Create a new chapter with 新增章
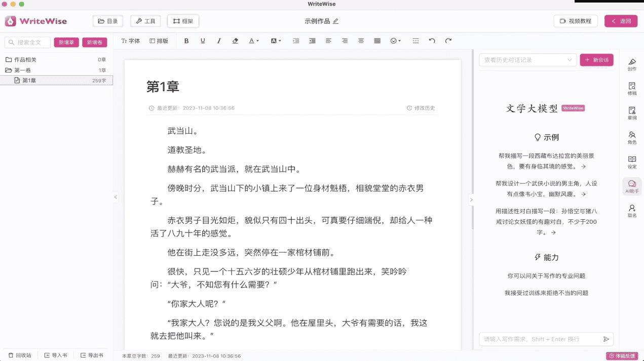This screenshot has height=361, width=644. click(x=66, y=43)
